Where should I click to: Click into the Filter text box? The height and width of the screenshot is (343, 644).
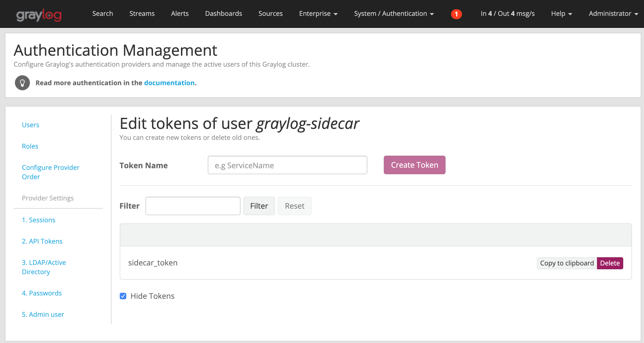point(193,206)
